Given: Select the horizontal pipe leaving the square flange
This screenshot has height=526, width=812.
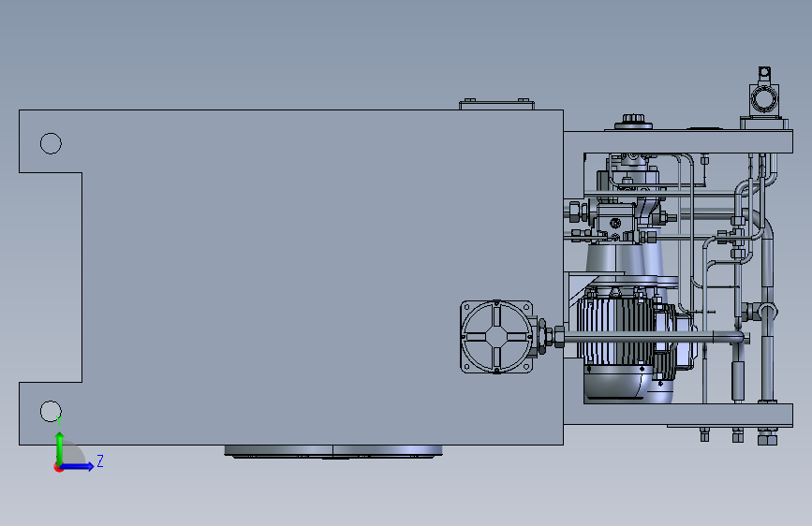Looking at the screenshot, I should [653, 338].
